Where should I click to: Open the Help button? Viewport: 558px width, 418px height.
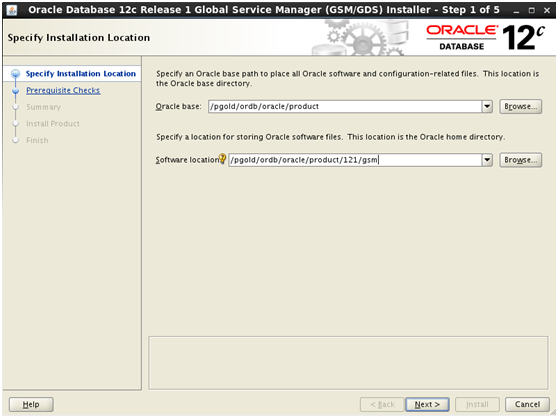[31, 404]
